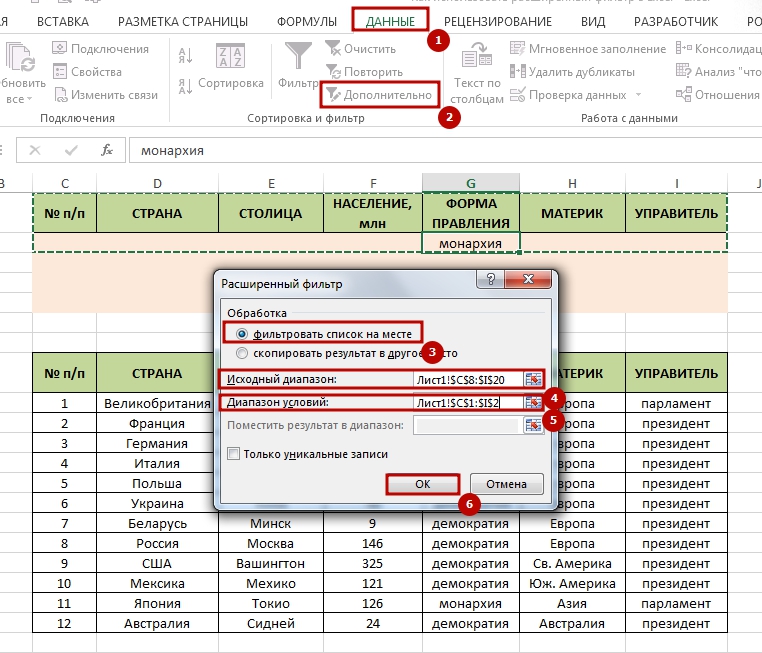This screenshot has width=762, height=653.
Task: Click the Отношения relationships icon
Action: pyautogui.click(x=684, y=94)
